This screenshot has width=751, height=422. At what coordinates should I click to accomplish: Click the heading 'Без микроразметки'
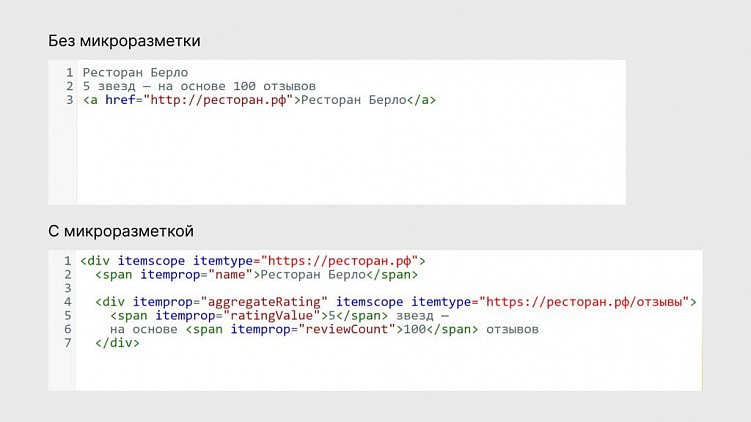click(124, 41)
